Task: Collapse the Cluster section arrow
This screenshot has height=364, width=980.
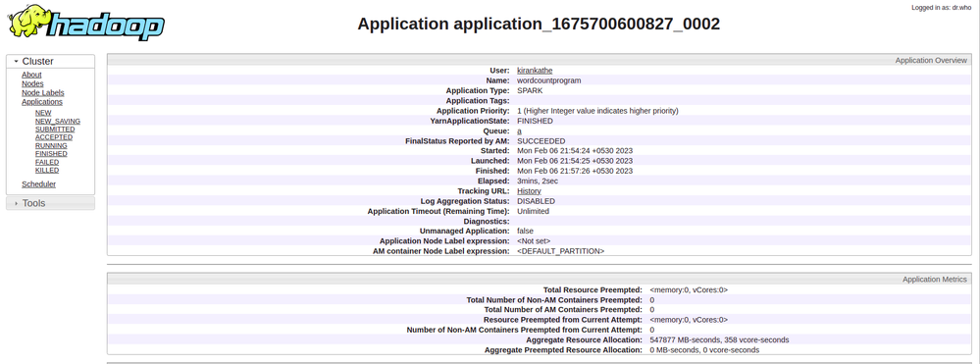Action: [x=17, y=61]
